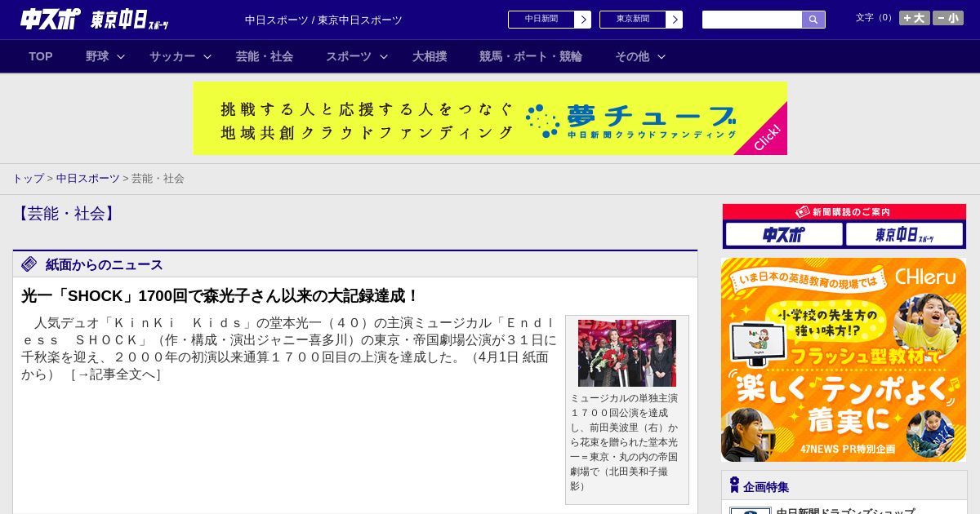Expand the その他 dropdown chevron
Image resolution: width=980 pixels, height=514 pixels.
click(x=661, y=56)
